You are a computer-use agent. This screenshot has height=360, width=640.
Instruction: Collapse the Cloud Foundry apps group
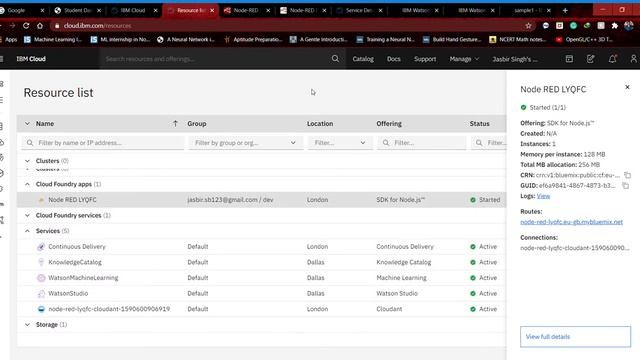coord(27,184)
